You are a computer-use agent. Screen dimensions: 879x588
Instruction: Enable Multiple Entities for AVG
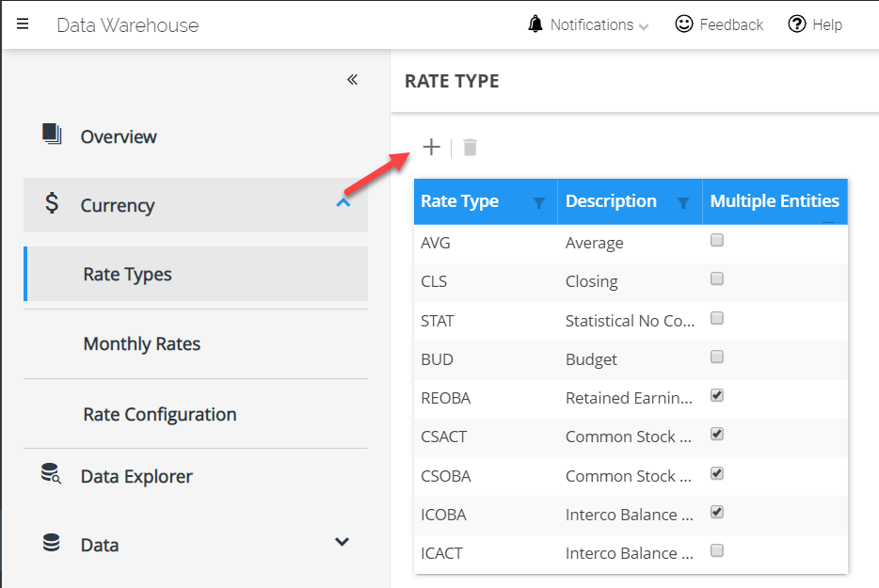(717, 241)
